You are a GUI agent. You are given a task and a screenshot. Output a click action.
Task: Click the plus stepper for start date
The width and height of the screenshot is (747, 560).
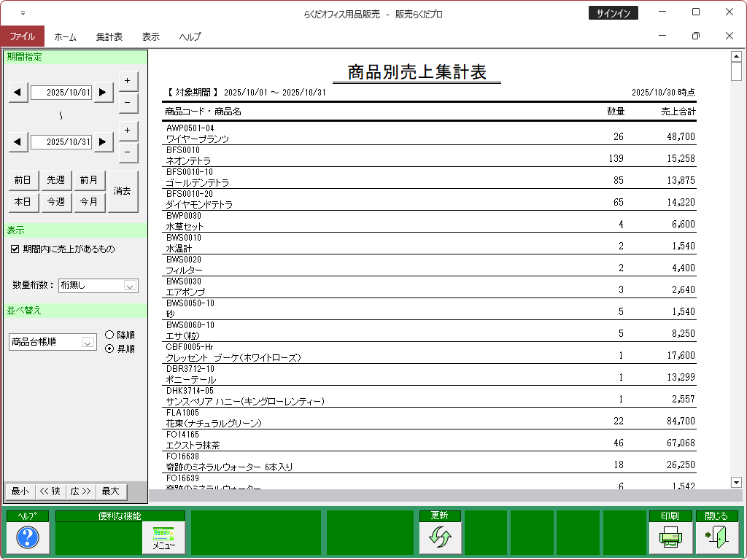tap(128, 80)
